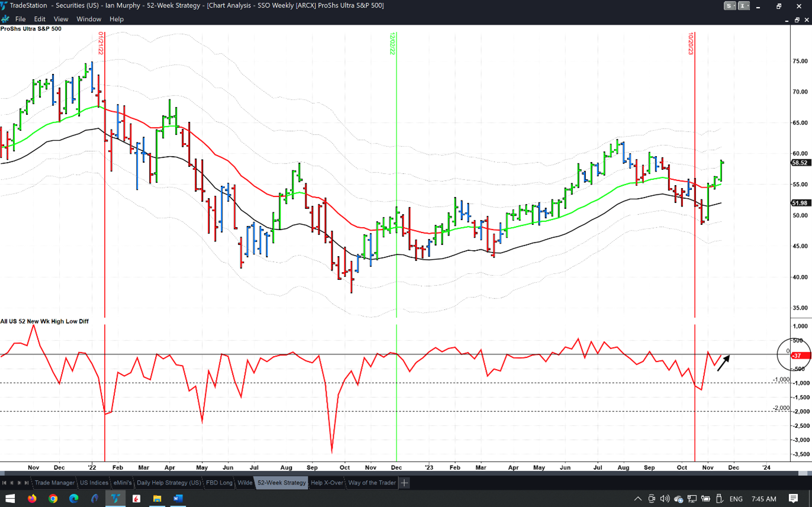812x507 pixels.
Task: Click the I indicator button in title bar
Action: 744,6
